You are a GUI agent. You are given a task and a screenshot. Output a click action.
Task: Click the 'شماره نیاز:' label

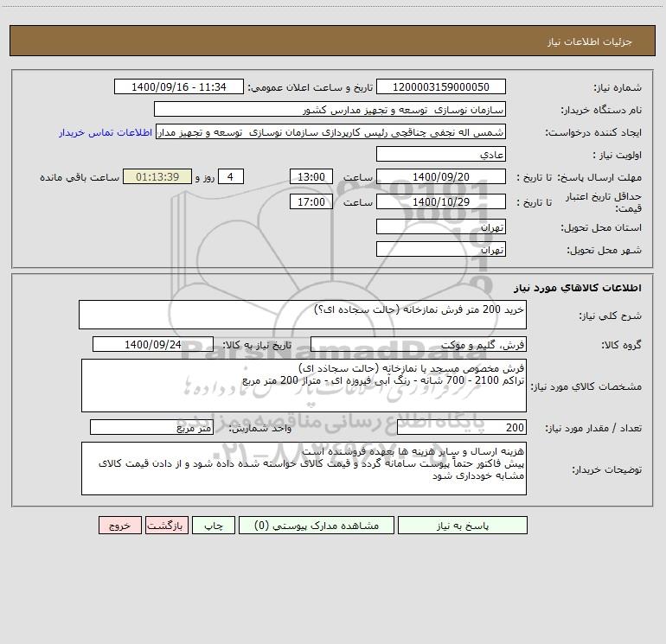[618, 87]
